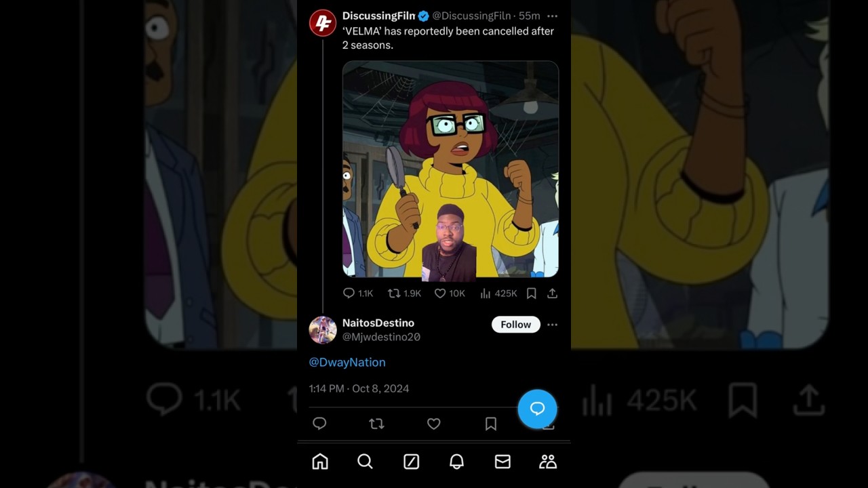Like the NaitosDestino reply using the heart icon
868x488 pixels.
pos(434,424)
